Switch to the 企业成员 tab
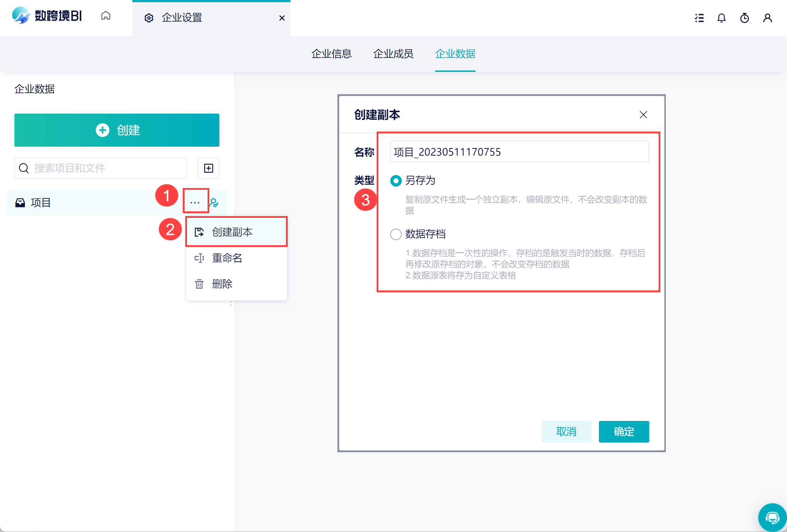 (x=393, y=54)
